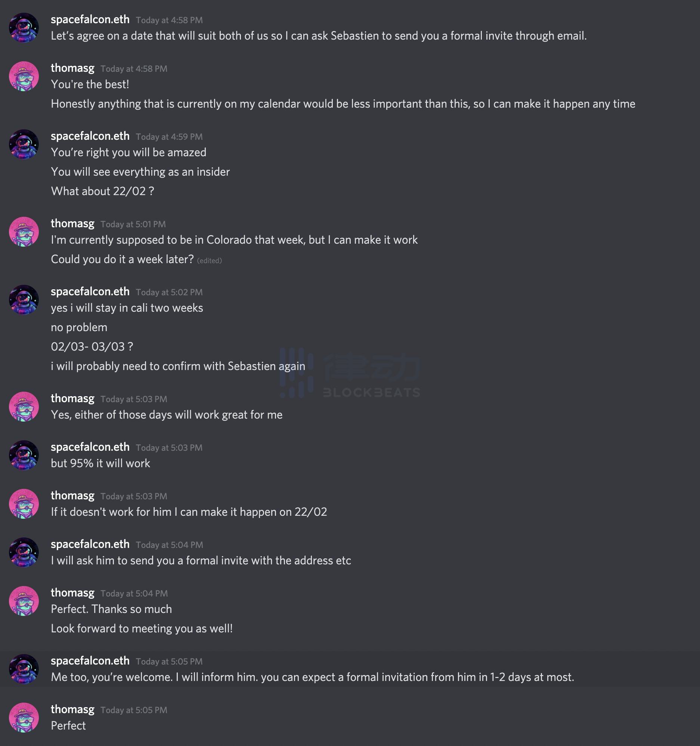Open thomasg avatar beside the final "Perfect" message
This screenshot has width=700, height=746.
click(x=24, y=718)
